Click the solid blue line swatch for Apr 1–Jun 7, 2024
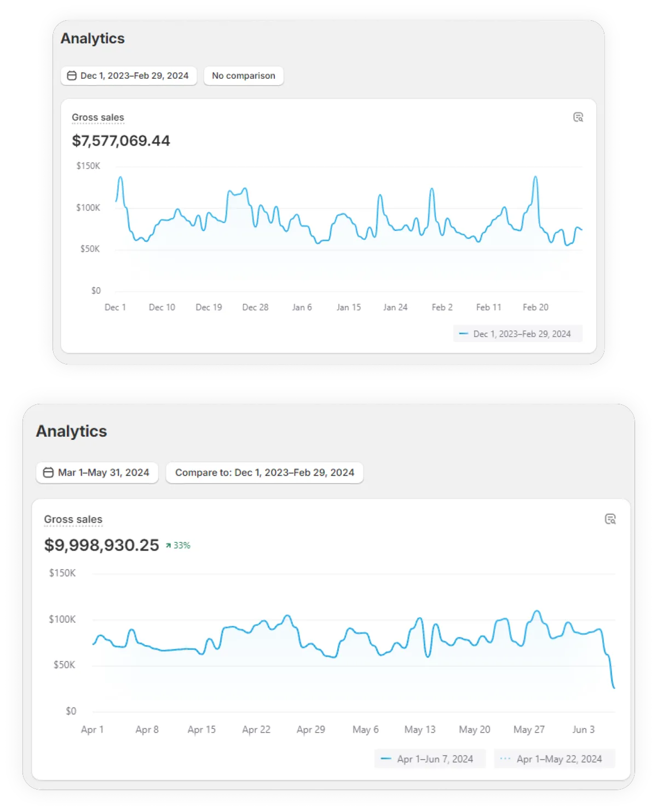 (386, 759)
